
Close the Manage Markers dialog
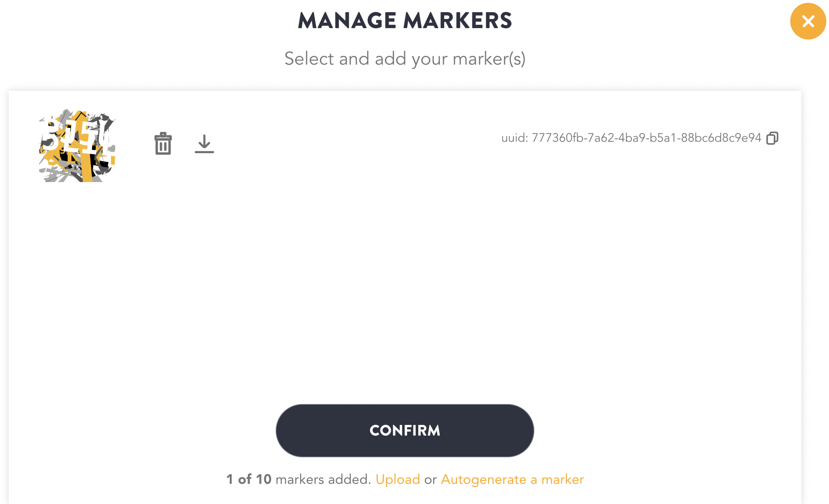[808, 21]
